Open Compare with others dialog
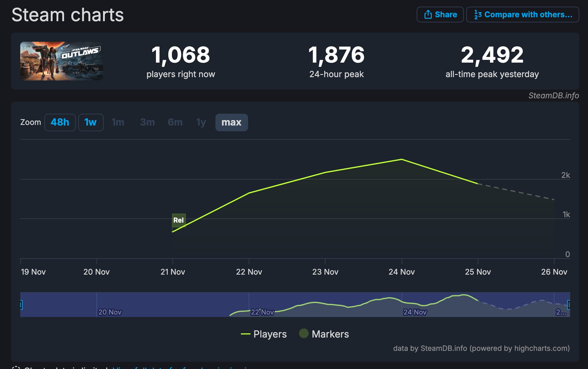 point(523,15)
